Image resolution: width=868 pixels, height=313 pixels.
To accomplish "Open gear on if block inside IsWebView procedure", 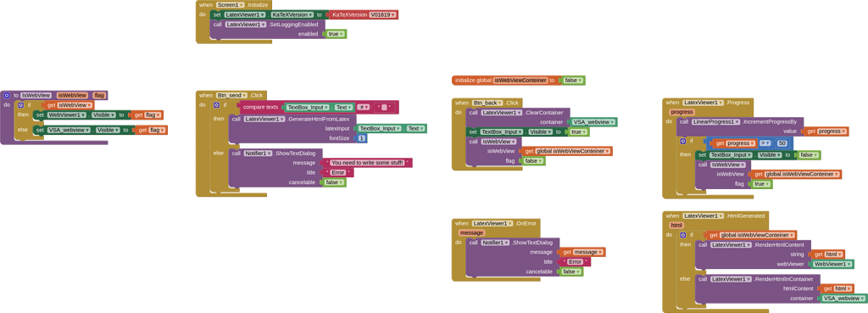I will click(21, 104).
